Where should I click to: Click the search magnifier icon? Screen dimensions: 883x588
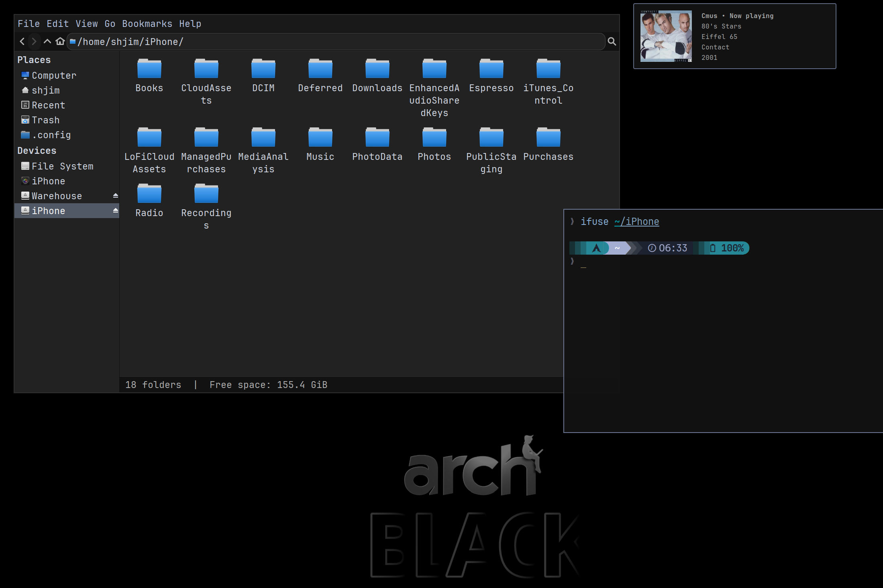point(612,41)
